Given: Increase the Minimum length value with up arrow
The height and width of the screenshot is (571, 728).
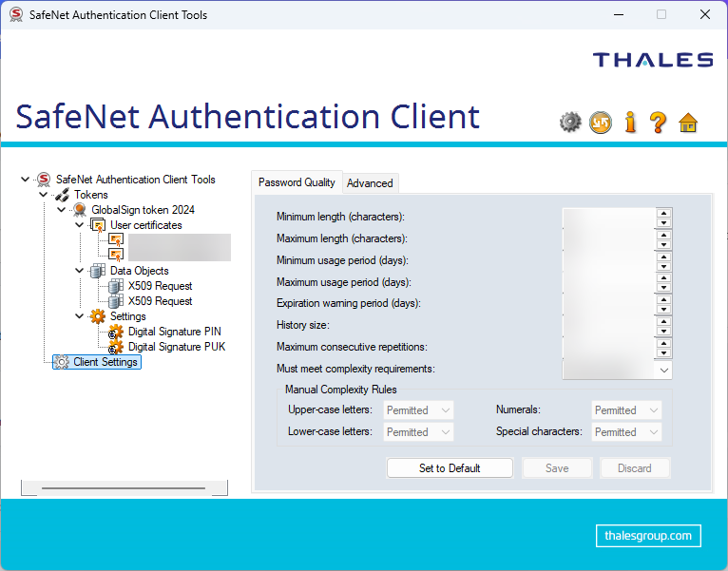Looking at the screenshot, I should click(664, 213).
